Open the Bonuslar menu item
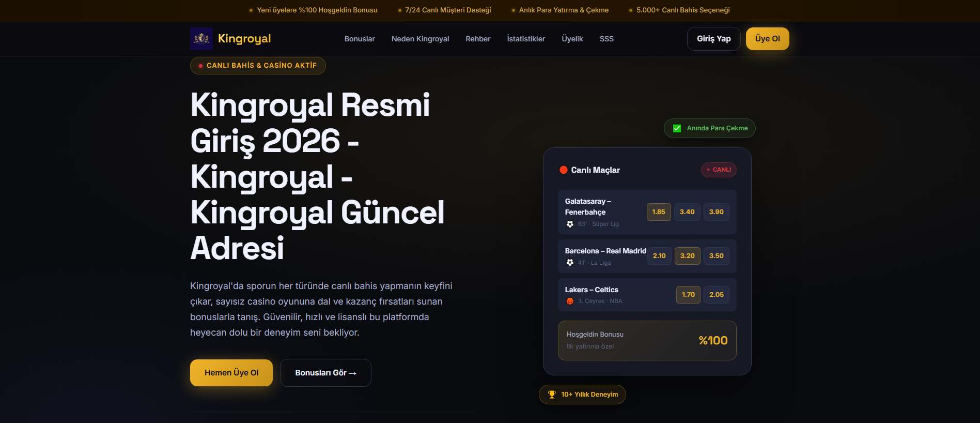The height and width of the screenshot is (423, 980). [x=360, y=39]
